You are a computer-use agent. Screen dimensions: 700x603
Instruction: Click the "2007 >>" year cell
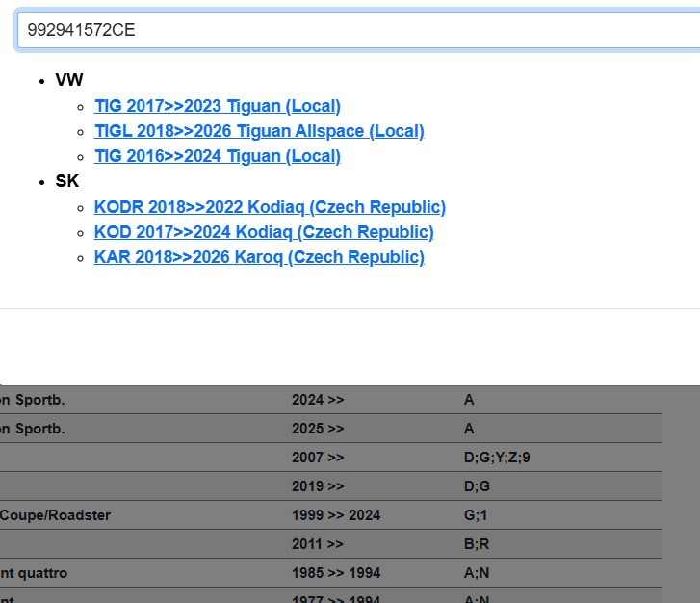tap(318, 458)
